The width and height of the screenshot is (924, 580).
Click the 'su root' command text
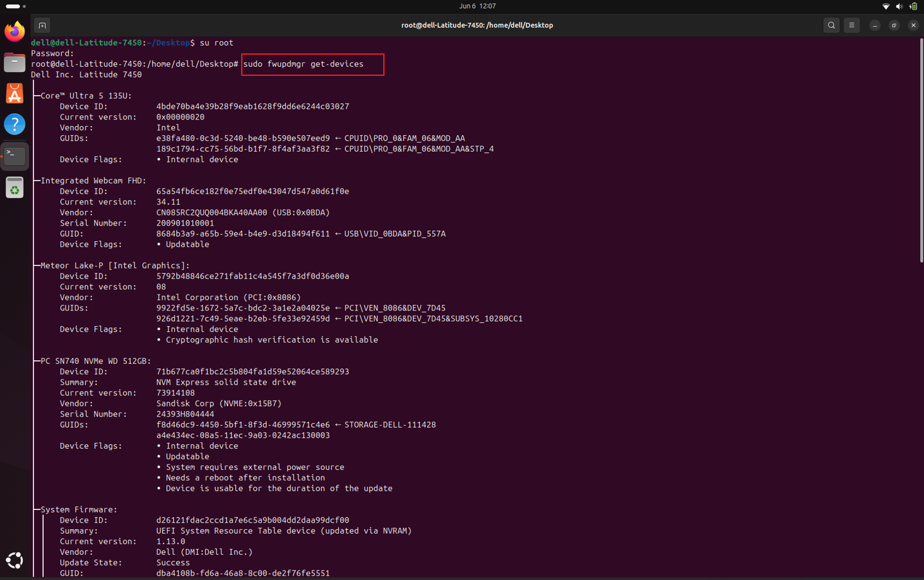tap(217, 42)
